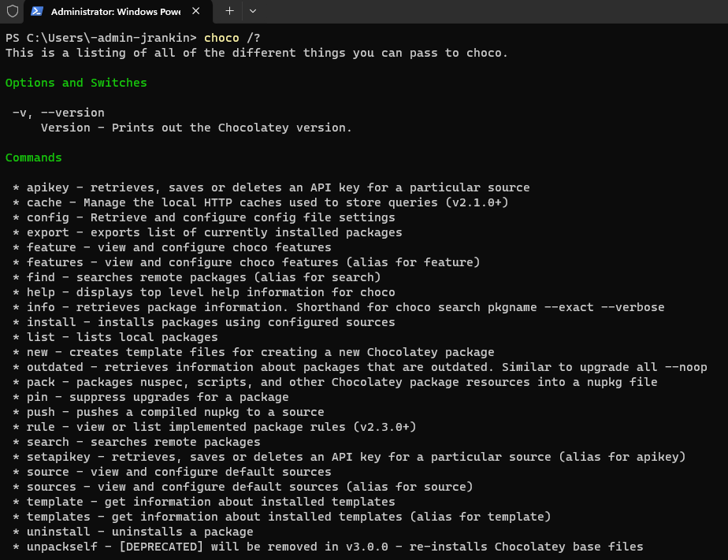Click the 'export' command entry
The width and height of the screenshot is (728, 560).
[47, 232]
